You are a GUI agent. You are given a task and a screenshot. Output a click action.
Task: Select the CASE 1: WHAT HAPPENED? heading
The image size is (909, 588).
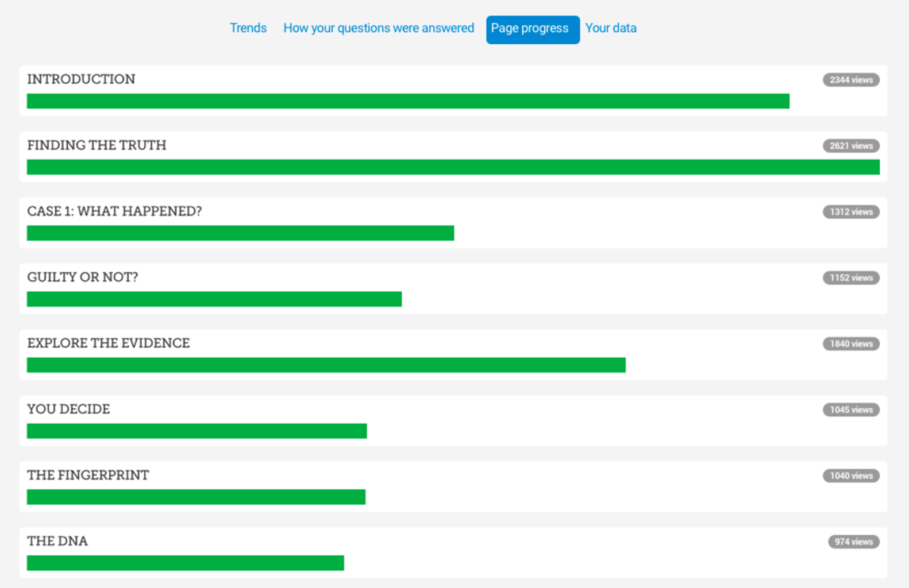tap(114, 211)
